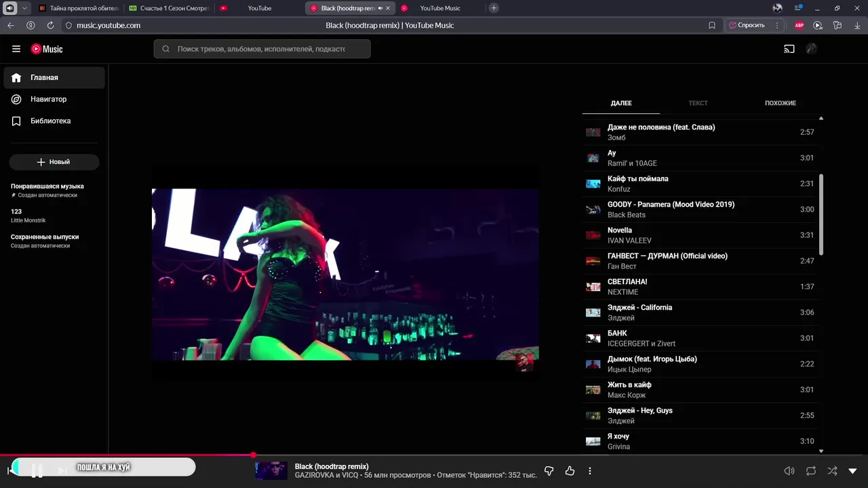Switch to the Счастье 1 Сезон tab
This screenshot has height=488, width=868.
pos(169,8)
